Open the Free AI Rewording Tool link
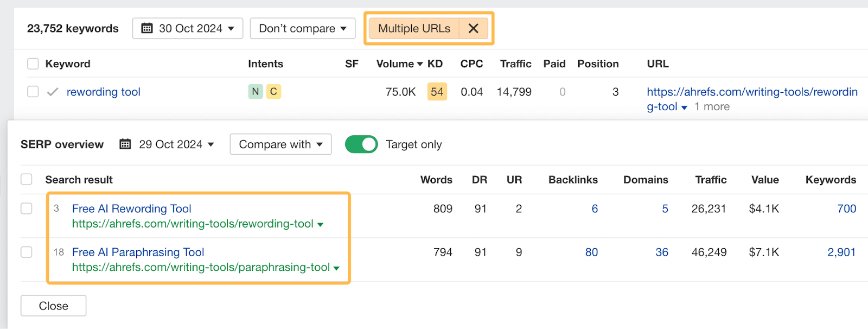The width and height of the screenshot is (868, 329). (x=131, y=208)
